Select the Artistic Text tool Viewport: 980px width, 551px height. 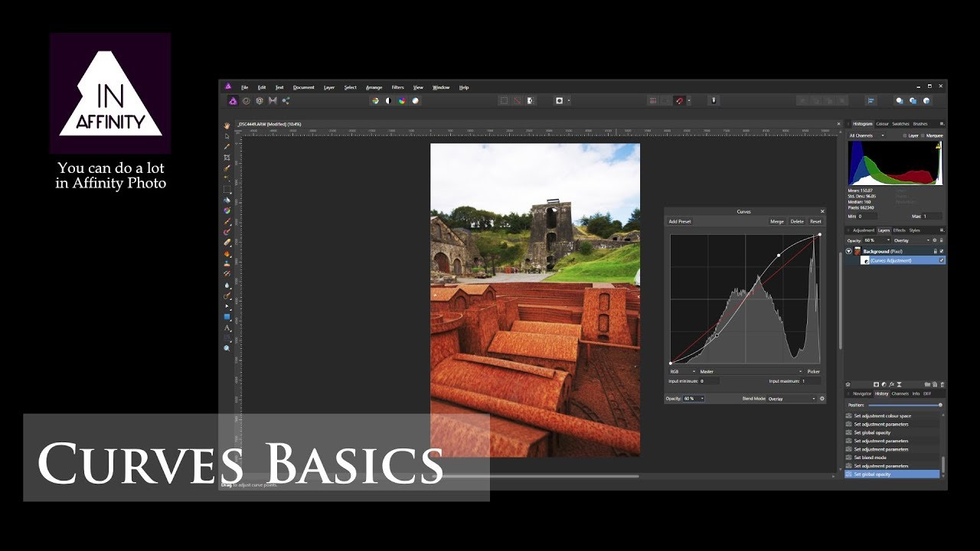click(x=227, y=328)
